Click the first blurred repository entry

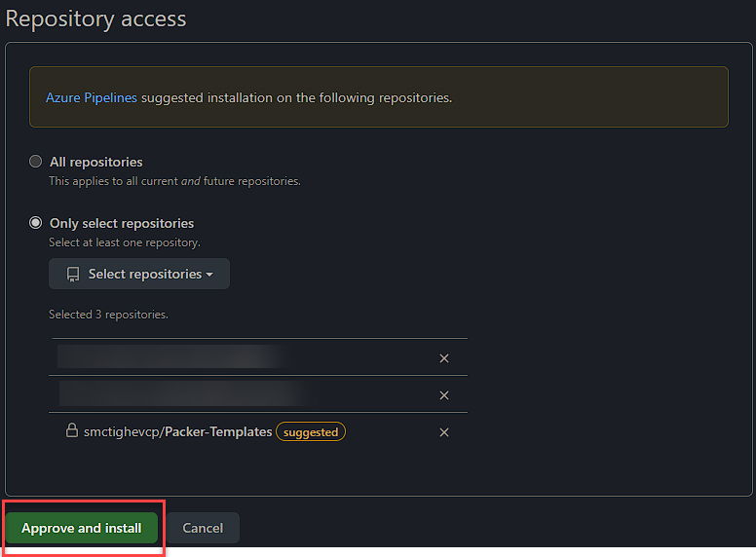tap(170, 357)
